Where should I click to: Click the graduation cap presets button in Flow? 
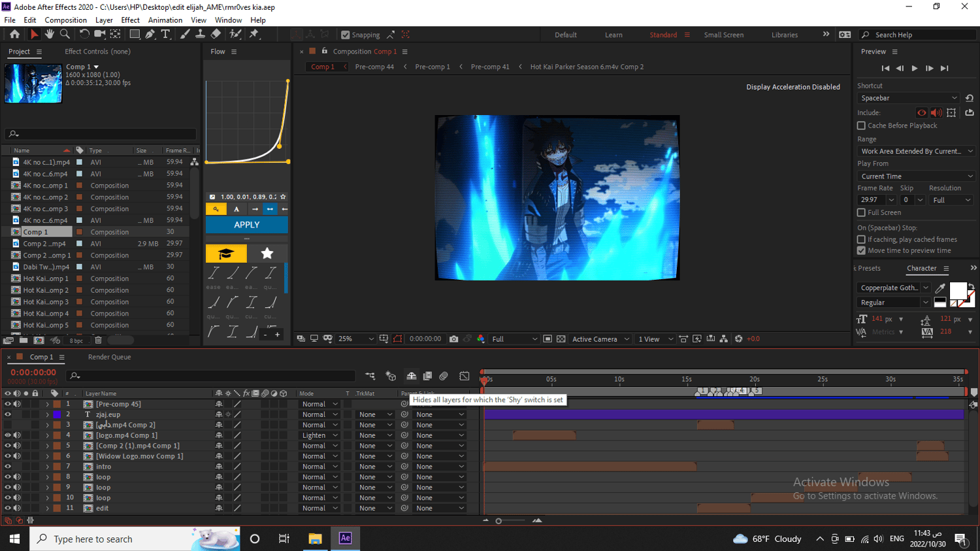[x=226, y=254]
